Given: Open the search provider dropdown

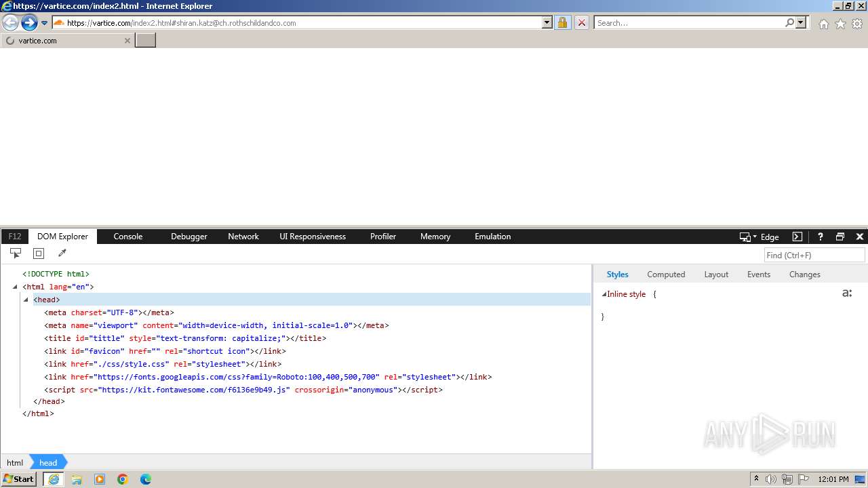Looking at the screenshot, I should 801,23.
